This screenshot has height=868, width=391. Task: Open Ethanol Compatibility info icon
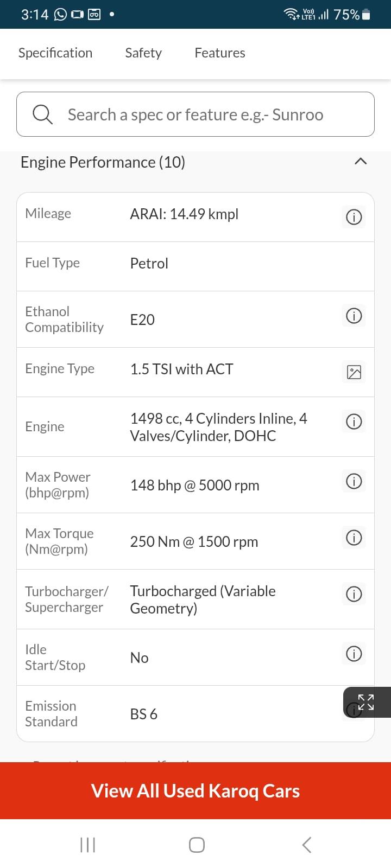(x=354, y=316)
